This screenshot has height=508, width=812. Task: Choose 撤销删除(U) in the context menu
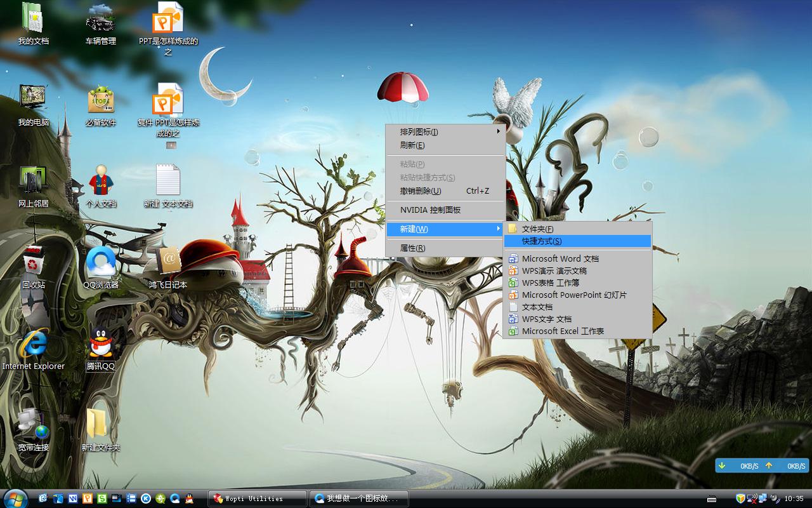[445, 191]
